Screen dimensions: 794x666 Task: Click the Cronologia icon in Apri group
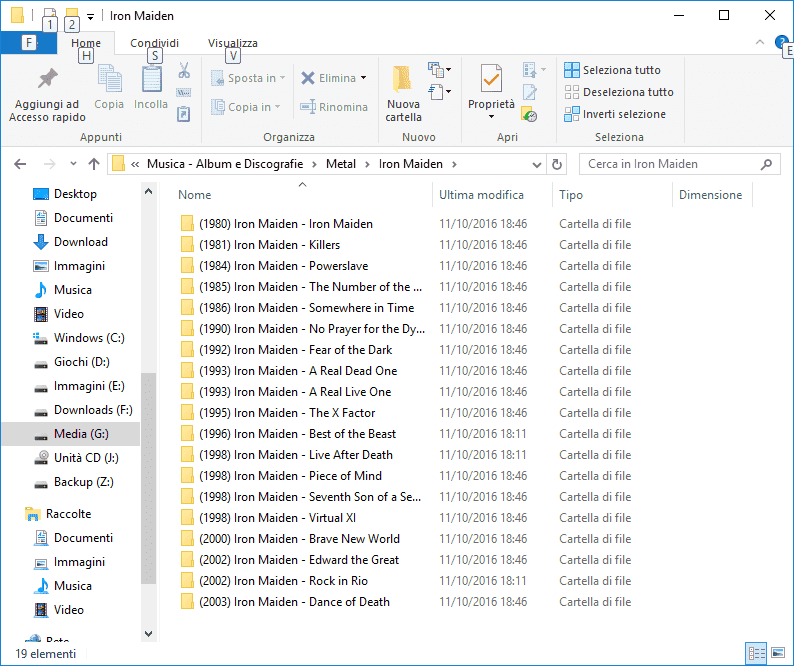point(530,114)
